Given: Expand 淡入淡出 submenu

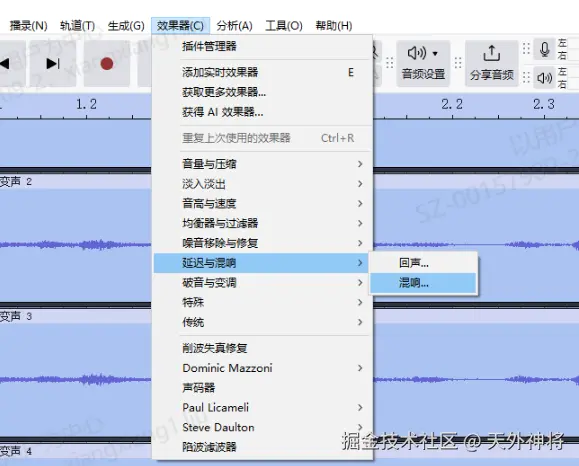Looking at the screenshot, I should [262, 184].
